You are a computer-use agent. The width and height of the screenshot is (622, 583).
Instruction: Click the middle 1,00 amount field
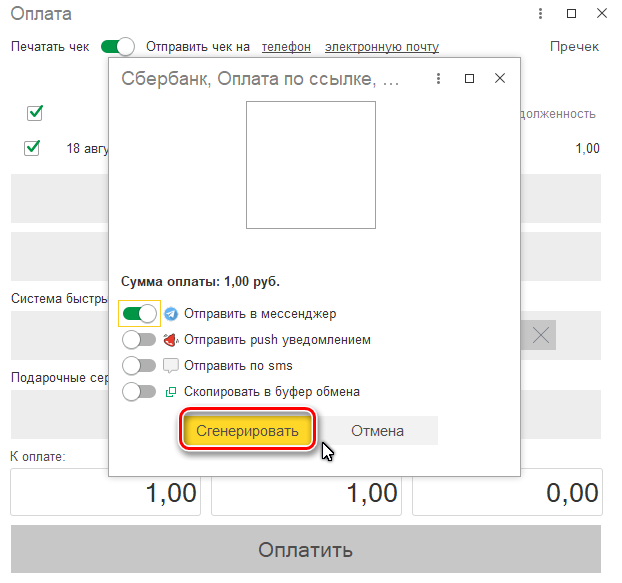point(306,492)
